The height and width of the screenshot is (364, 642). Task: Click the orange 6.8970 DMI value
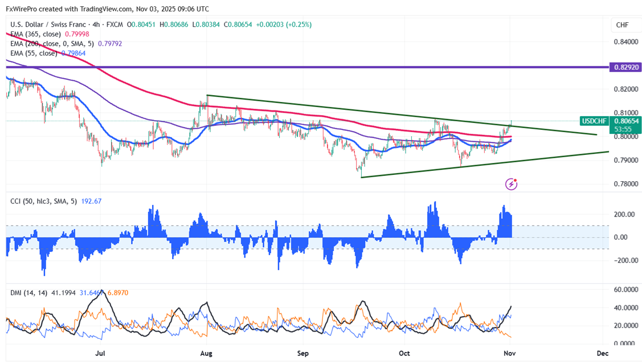(118, 293)
